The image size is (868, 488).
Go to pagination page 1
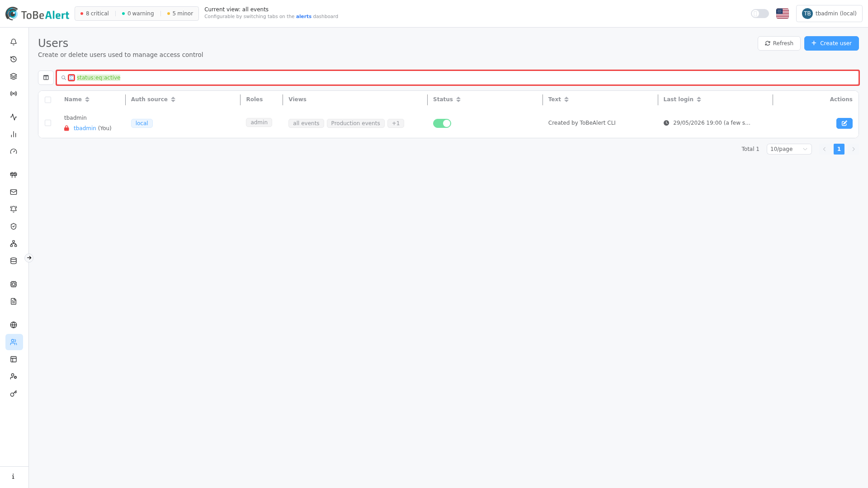tap(839, 149)
